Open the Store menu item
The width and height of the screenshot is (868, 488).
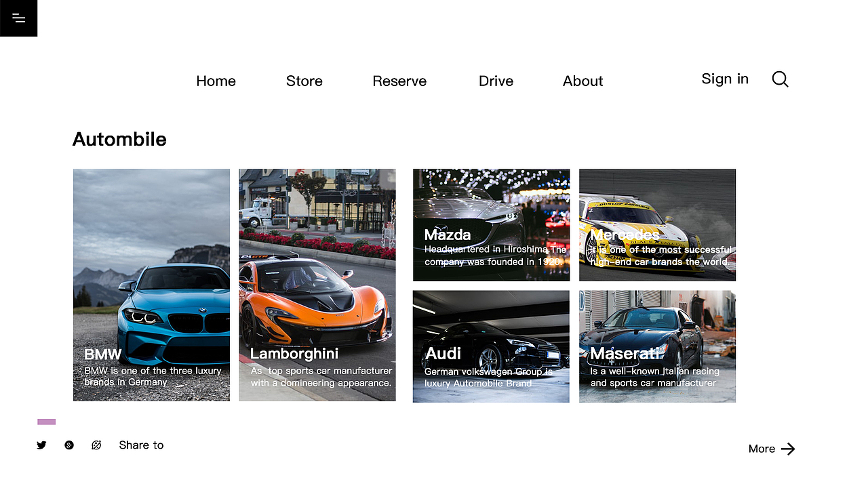[x=304, y=81]
